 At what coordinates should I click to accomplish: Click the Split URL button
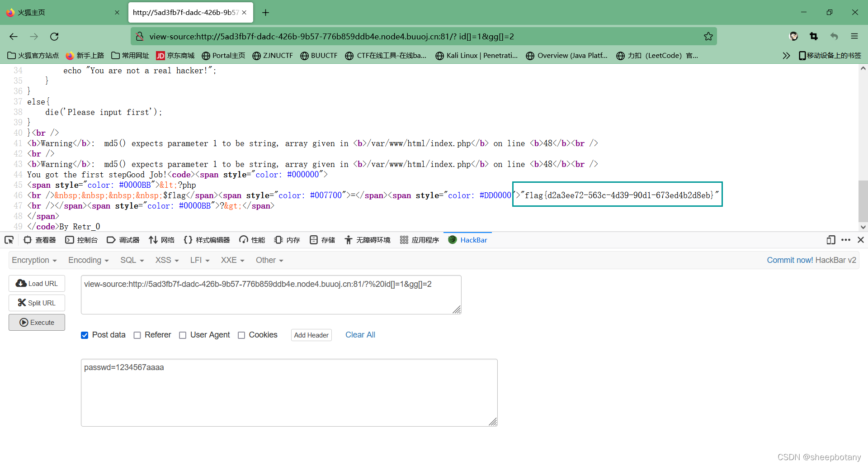click(37, 303)
